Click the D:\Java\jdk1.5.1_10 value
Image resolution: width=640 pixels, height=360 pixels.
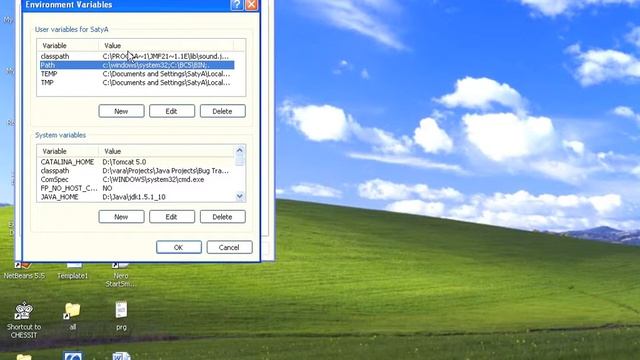tap(134, 197)
